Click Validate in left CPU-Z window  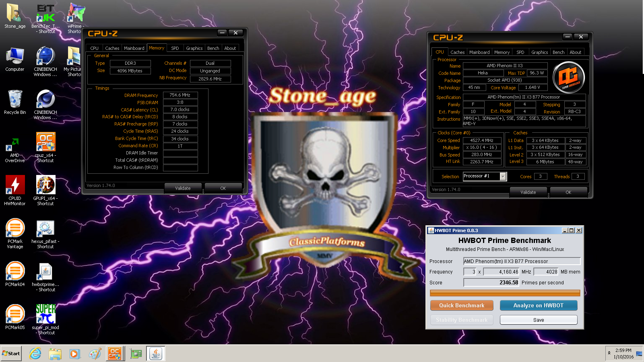click(x=183, y=188)
